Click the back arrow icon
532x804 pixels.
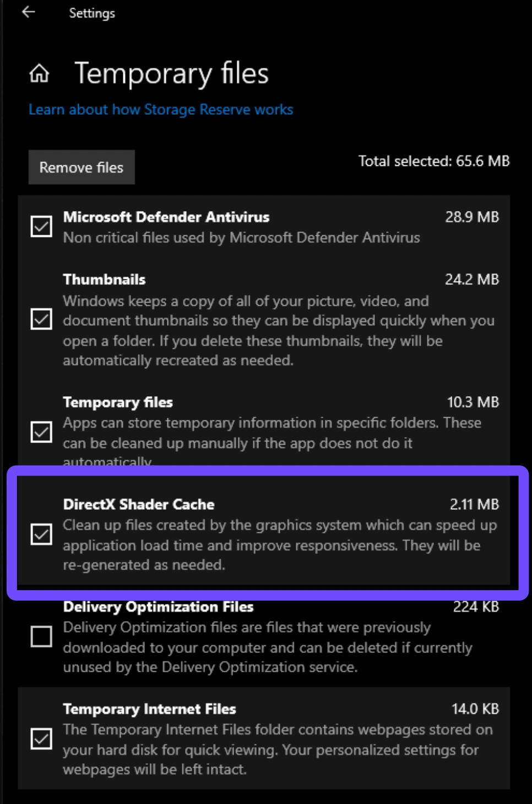(29, 12)
